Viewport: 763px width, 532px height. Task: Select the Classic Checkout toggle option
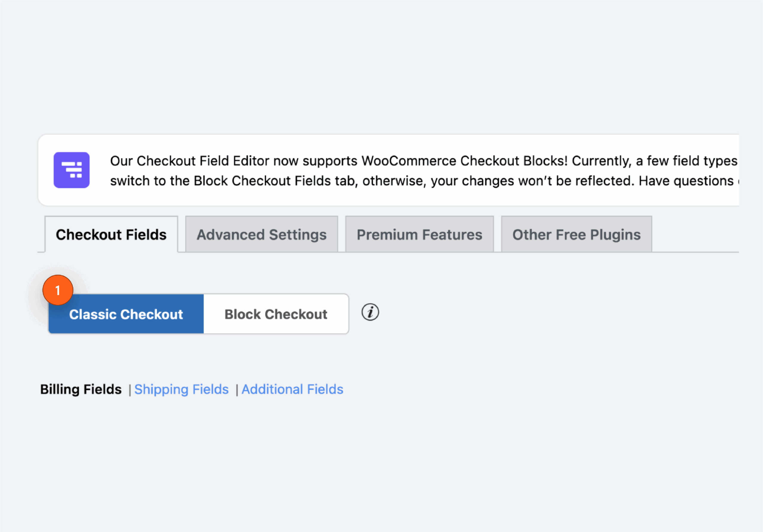click(x=126, y=314)
